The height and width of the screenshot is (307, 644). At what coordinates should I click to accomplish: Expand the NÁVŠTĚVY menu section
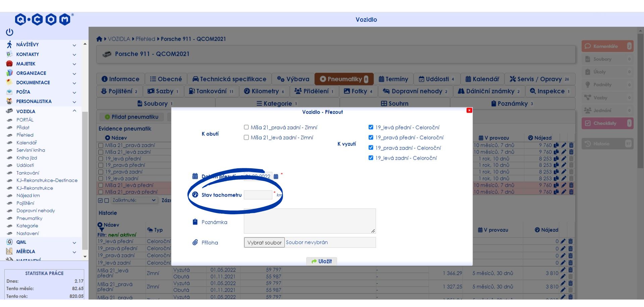[74, 45]
